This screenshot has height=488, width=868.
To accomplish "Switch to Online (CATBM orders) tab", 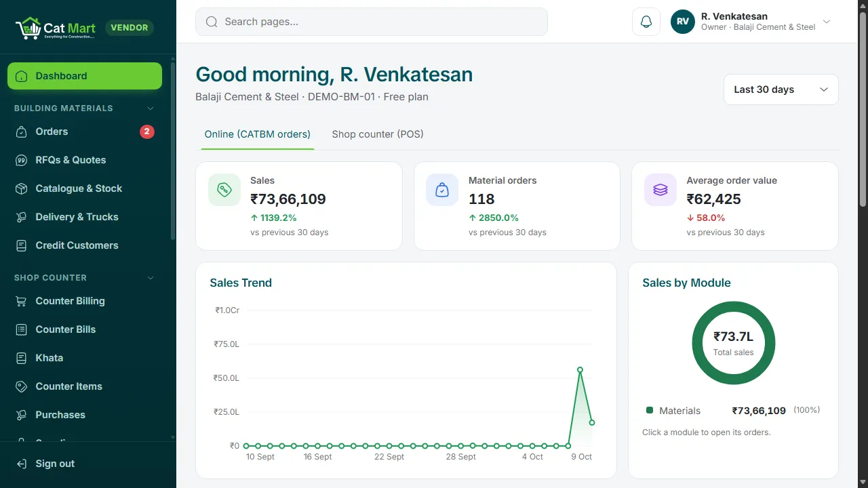I will click(x=258, y=134).
